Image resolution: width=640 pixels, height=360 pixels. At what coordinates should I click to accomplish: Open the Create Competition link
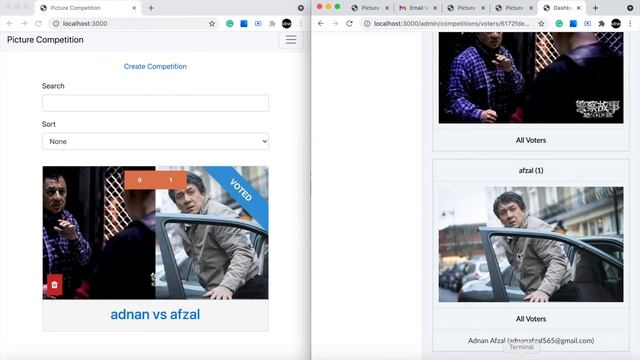point(155,66)
